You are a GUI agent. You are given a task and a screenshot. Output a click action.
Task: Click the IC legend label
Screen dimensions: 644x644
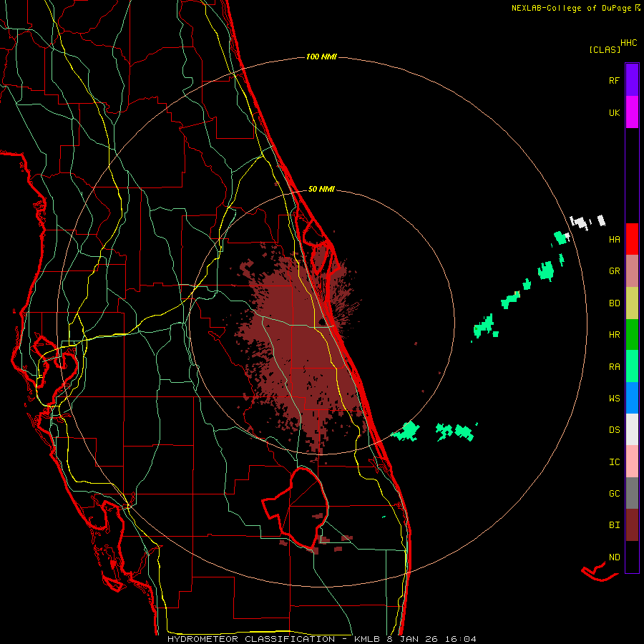click(614, 462)
